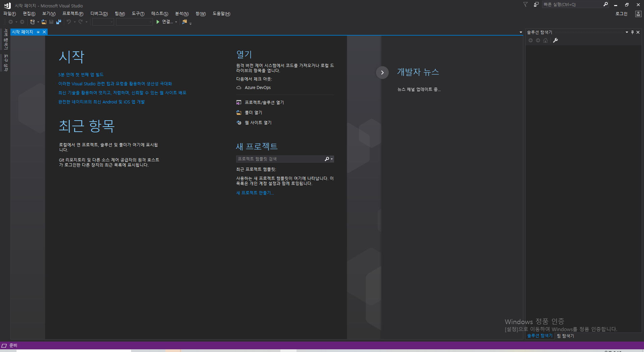Click the Open File folder toolbar icon

pos(44,22)
